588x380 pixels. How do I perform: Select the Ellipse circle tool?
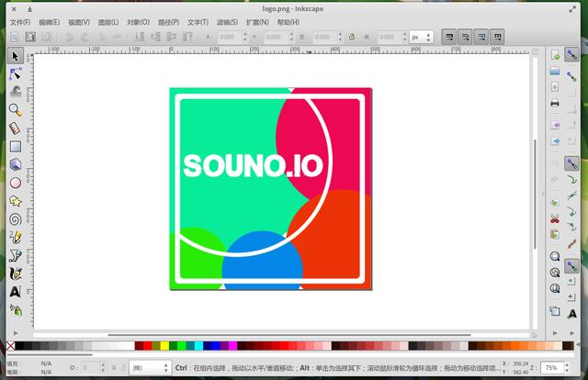tap(15, 183)
